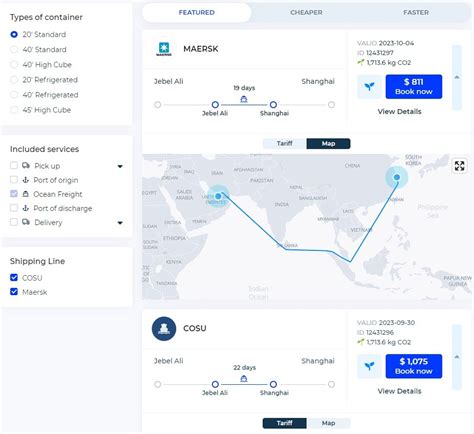Show Tariff view for Maersk offer
The width and height of the screenshot is (474, 434).
click(x=284, y=143)
